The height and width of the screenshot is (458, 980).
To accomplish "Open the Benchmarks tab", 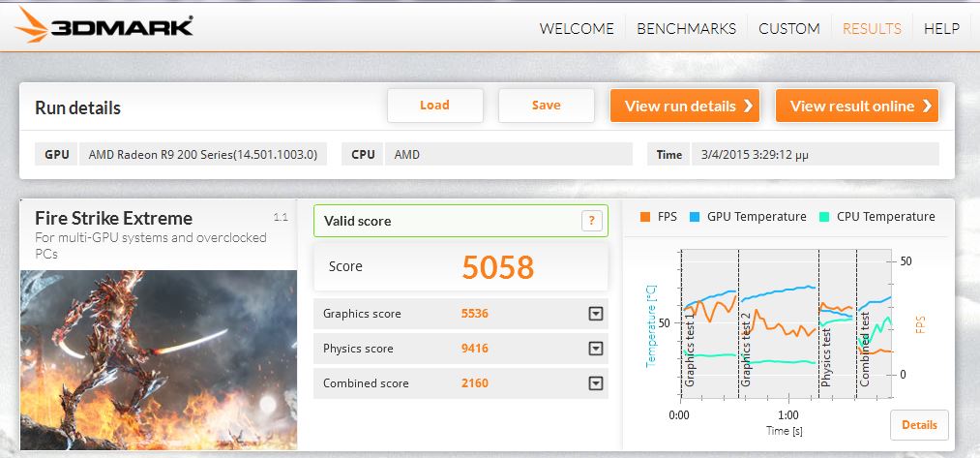I will [x=686, y=29].
